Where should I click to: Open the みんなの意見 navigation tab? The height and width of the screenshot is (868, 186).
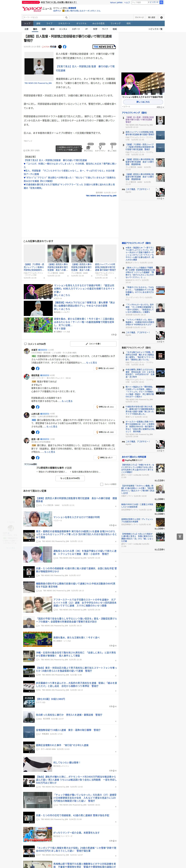tap(99, 23)
